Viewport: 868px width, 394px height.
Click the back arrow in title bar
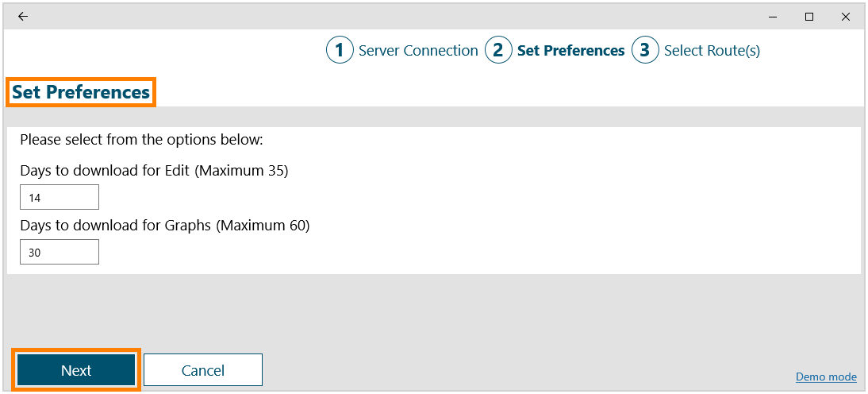coord(23,17)
